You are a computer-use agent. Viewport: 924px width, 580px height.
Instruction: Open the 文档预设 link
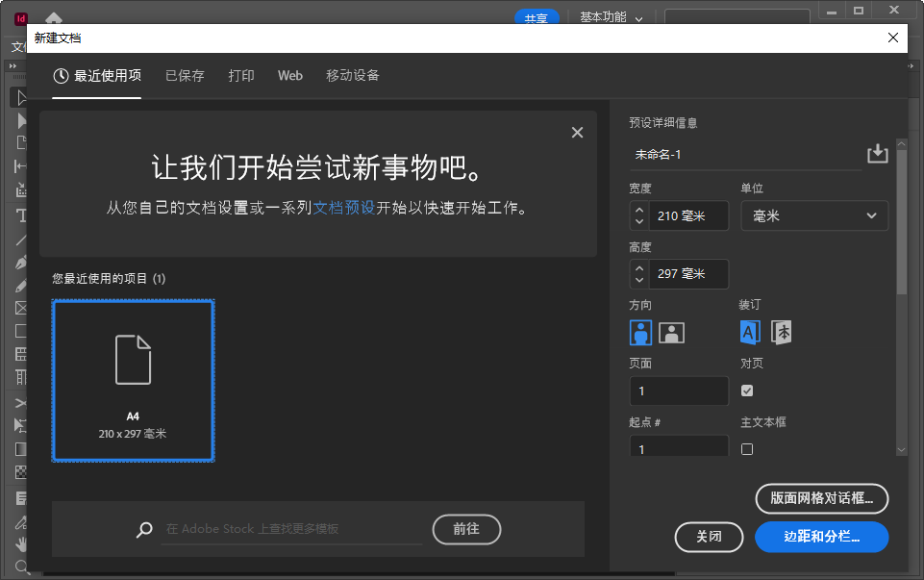344,208
